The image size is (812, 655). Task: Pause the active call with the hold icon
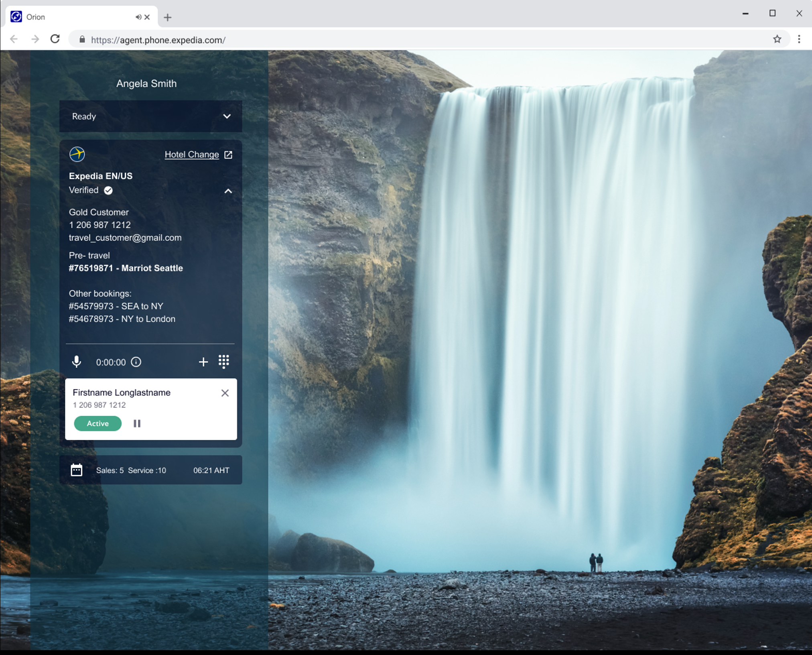(x=137, y=423)
